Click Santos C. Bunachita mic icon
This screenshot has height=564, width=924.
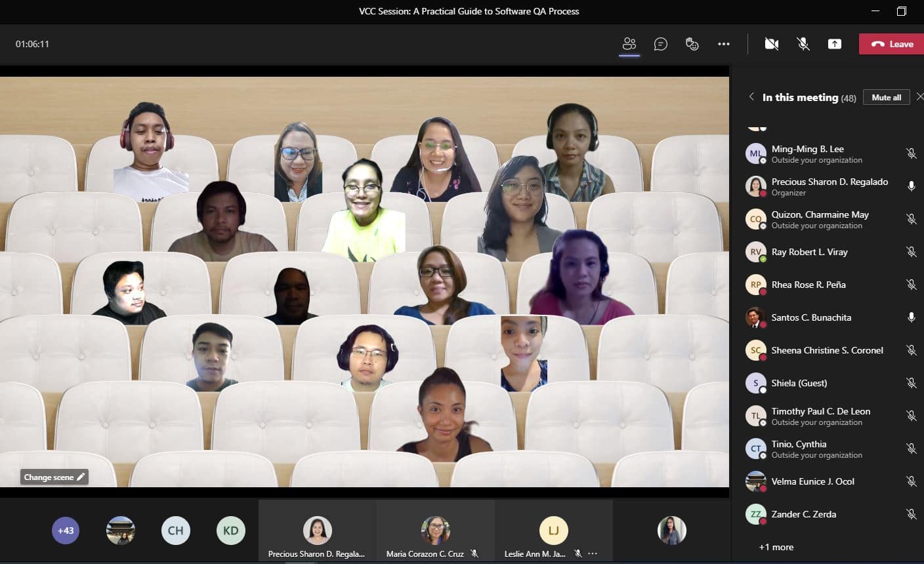coord(911,317)
